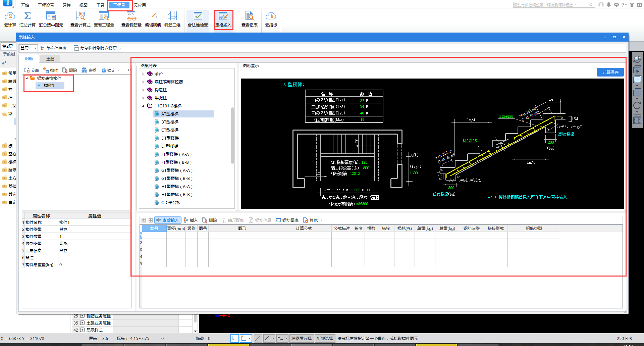
Task: Open 查看钢筋量 rebar quantity tool
Action: (x=131, y=19)
